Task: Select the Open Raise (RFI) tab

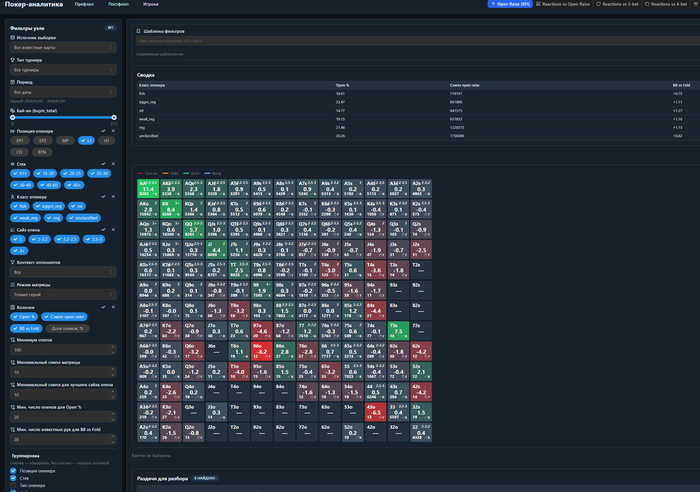Action: [510, 4]
